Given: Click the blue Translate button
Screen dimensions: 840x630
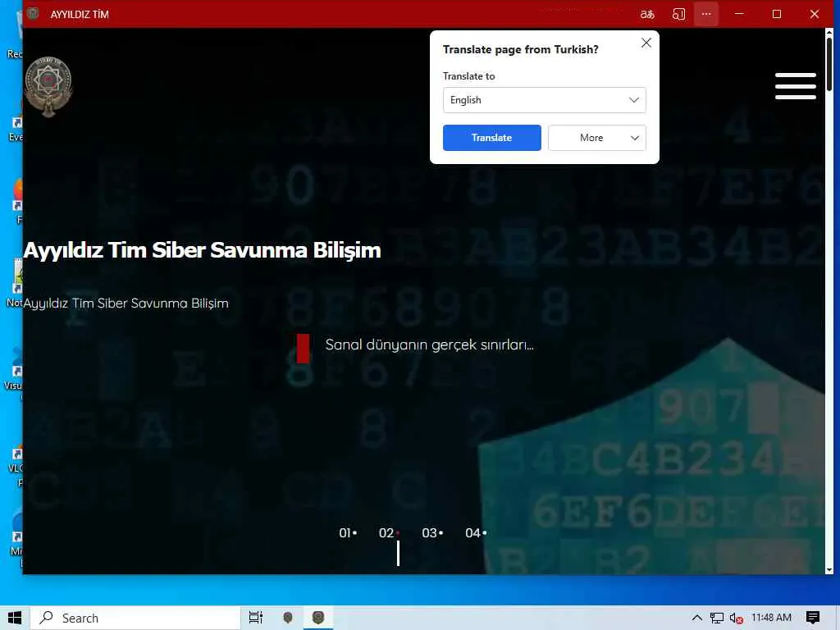Looking at the screenshot, I should click(x=492, y=138).
